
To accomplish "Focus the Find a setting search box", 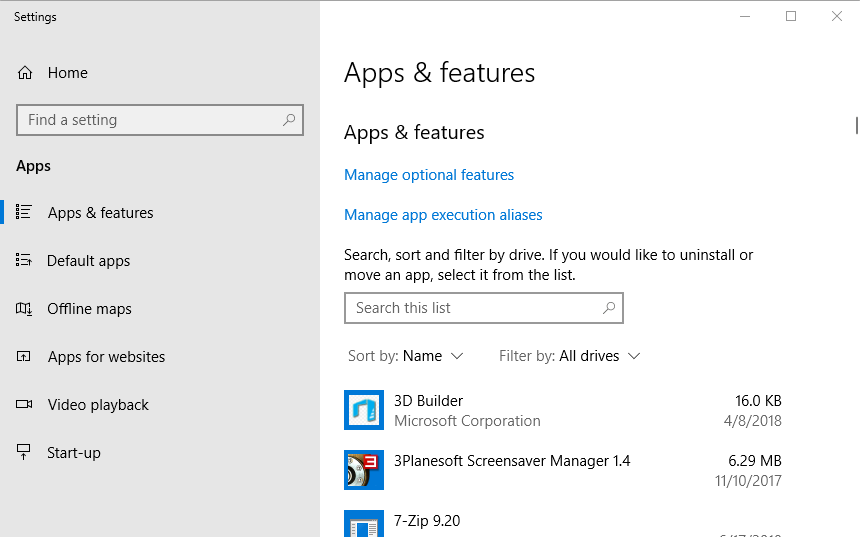I will click(160, 120).
